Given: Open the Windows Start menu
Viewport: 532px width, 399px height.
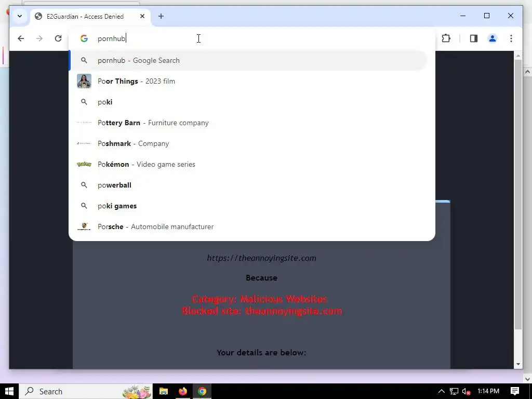Looking at the screenshot, I should coord(9,391).
